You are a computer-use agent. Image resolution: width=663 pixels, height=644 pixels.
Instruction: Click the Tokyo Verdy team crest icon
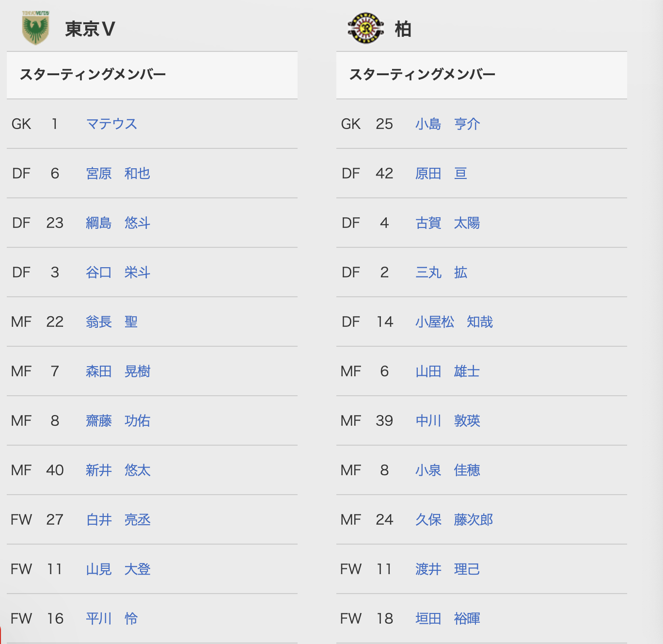point(35,28)
